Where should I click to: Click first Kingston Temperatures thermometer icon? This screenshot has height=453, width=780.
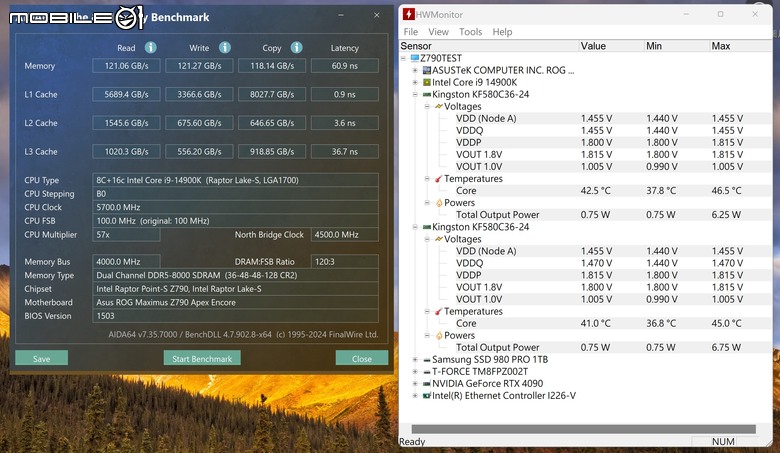[438, 179]
